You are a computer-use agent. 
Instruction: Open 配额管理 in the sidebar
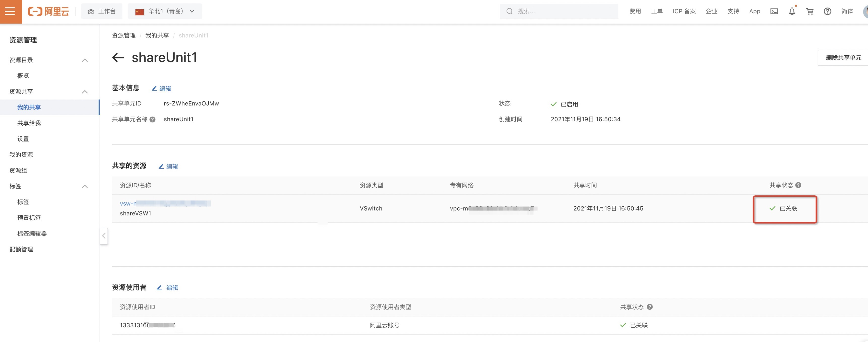pyautogui.click(x=21, y=249)
